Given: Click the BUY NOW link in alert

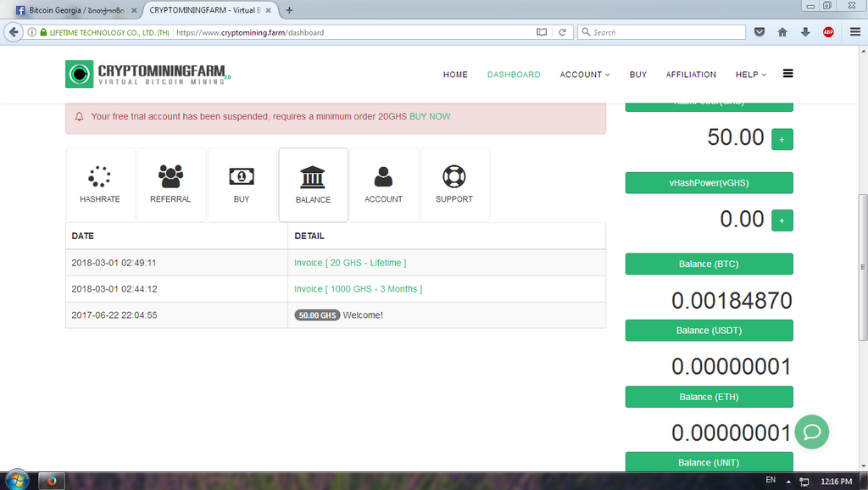Looking at the screenshot, I should coord(430,116).
